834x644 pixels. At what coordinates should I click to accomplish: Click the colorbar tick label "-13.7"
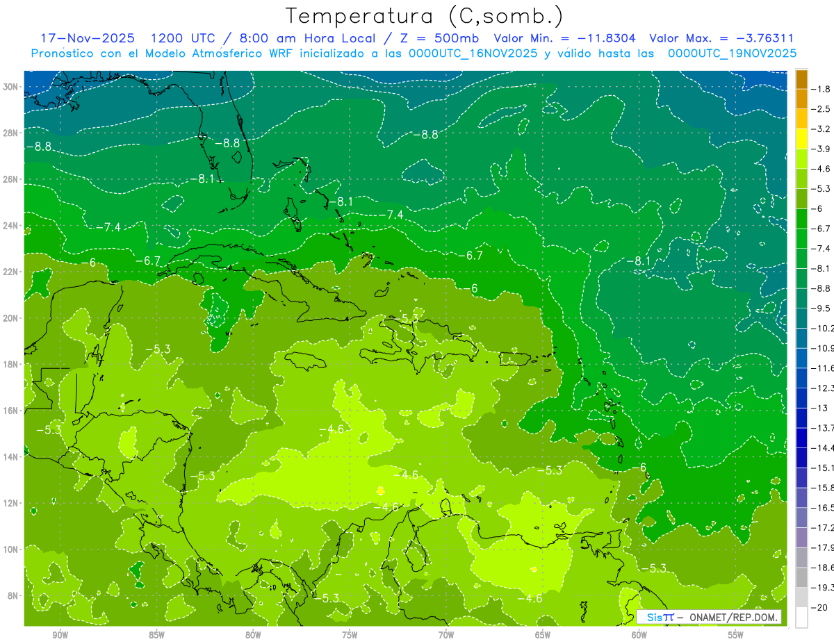tap(824, 427)
